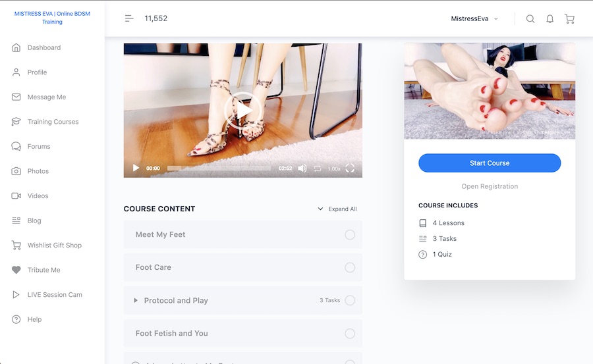Image resolution: width=593 pixels, height=364 pixels.
Task: Change playback speed 1.00x
Action: coord(334,169)
